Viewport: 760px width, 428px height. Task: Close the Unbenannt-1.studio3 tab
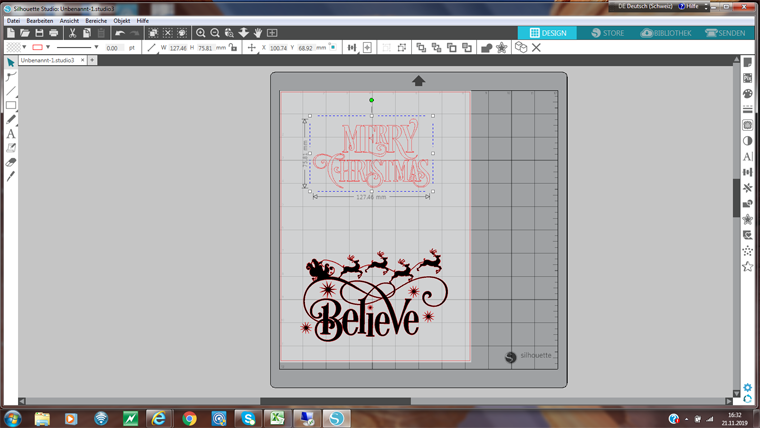tap(82, 60)
